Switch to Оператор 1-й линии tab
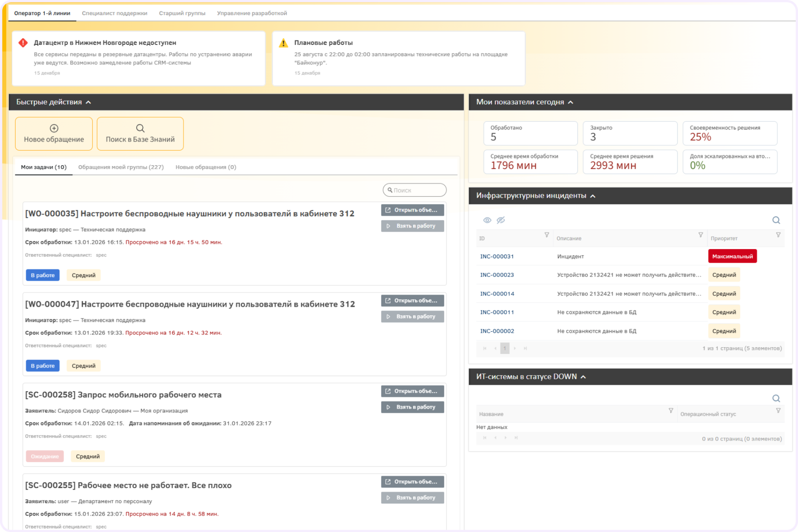 [42, 13]
